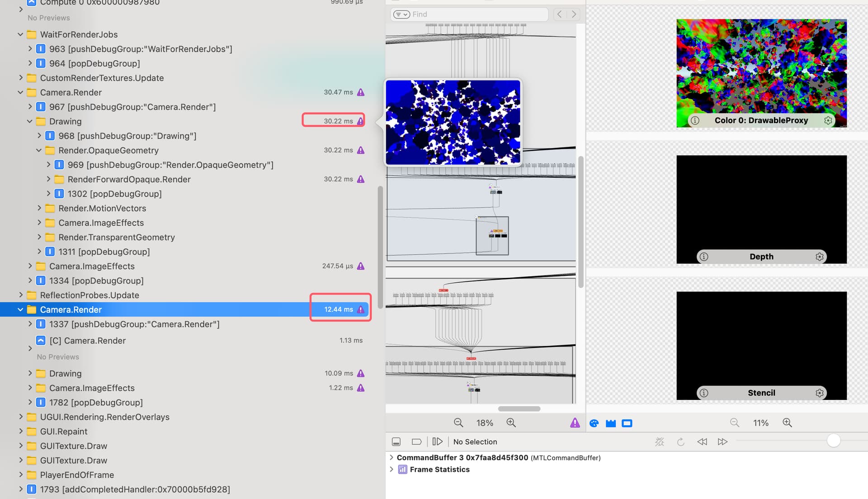Screen dimensions: 868x499
Task: Open the color attachments palette view
Action: point(594,423)
